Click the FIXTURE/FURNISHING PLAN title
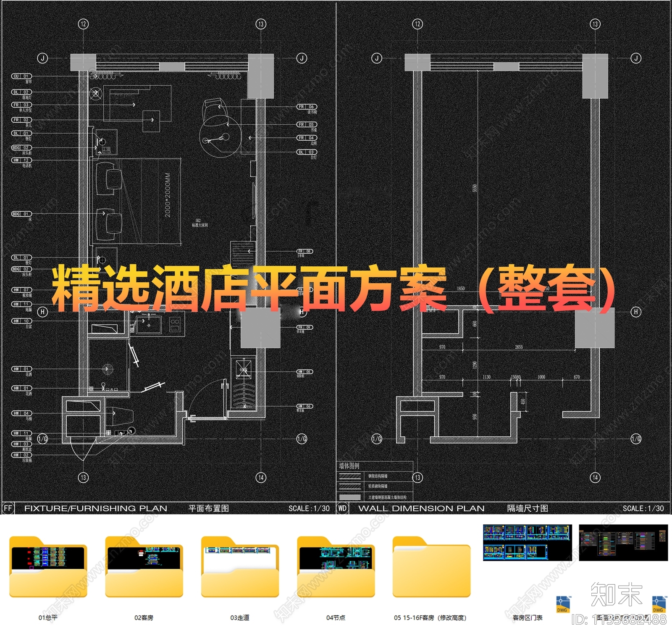 coord(96,508)
